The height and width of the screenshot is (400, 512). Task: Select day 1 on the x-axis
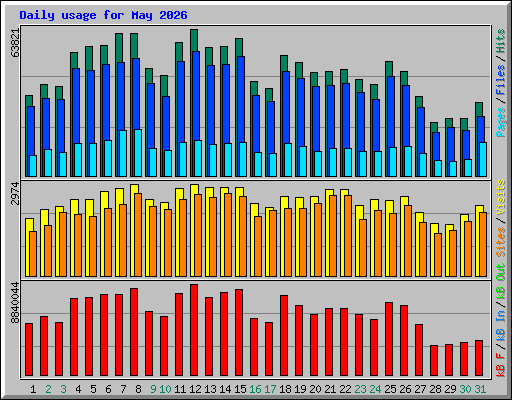(x=33, y=389)
